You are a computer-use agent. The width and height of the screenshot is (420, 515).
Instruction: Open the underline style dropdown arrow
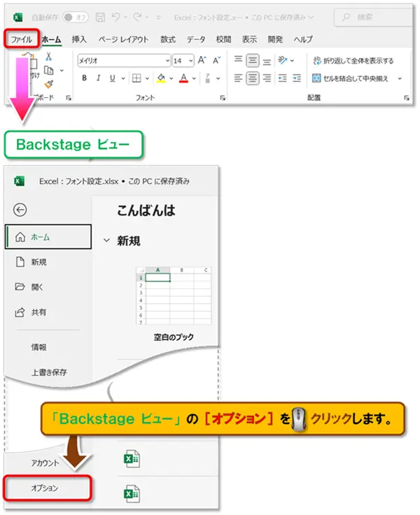(123, 78)
